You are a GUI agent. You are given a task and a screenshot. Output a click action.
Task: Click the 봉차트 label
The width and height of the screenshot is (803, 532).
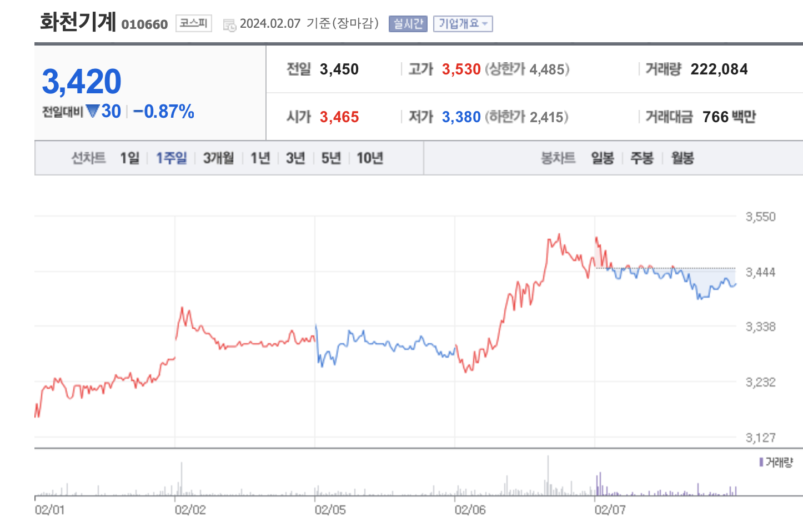tap(558, 158)
